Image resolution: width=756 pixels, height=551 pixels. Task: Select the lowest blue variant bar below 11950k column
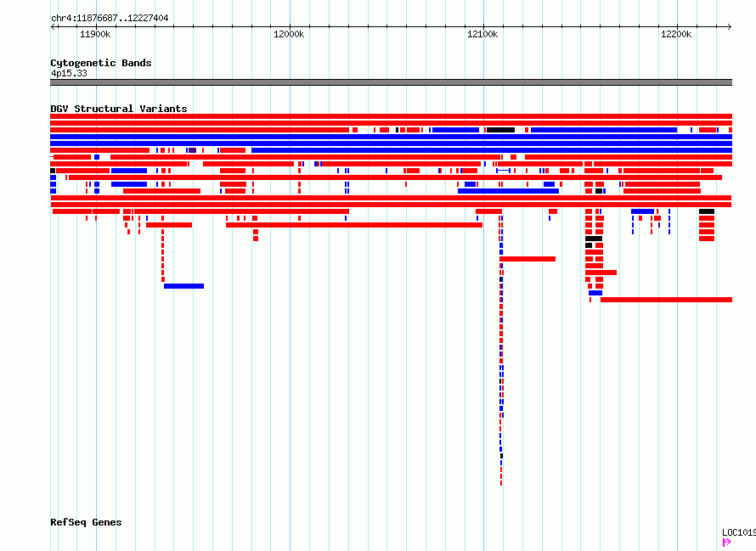click(x=183, y=286)
